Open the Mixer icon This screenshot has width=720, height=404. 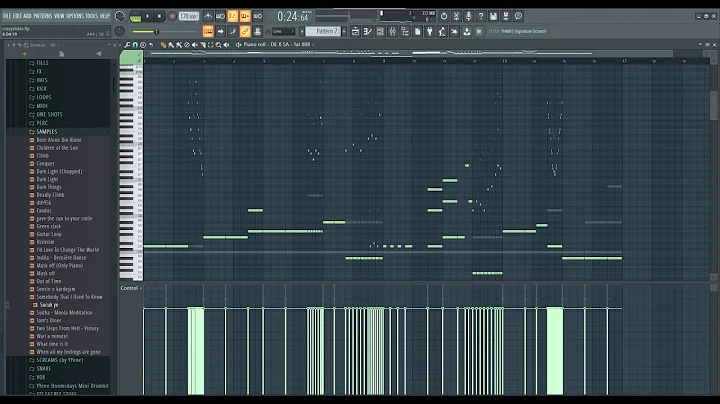click(x=393, y=31)
